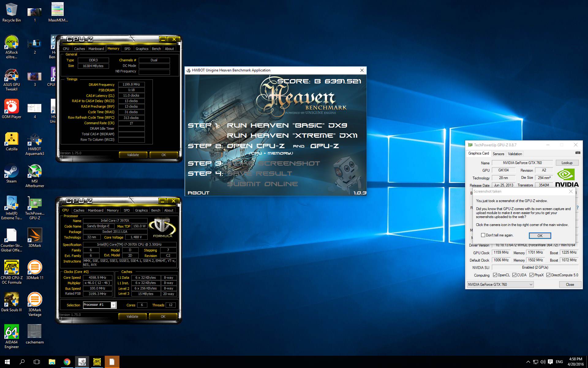Open taskbar search magnifier
This screenshot has height=368, width=588.
tap(22, 362)
